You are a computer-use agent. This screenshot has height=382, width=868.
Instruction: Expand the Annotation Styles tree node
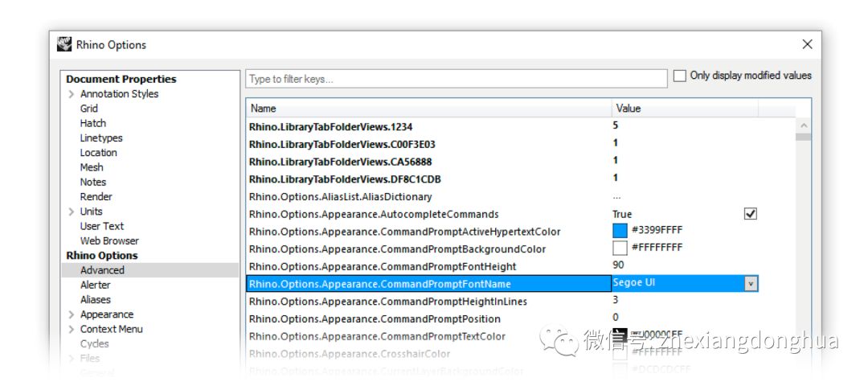pyautogui.click(x=72, y=94)
